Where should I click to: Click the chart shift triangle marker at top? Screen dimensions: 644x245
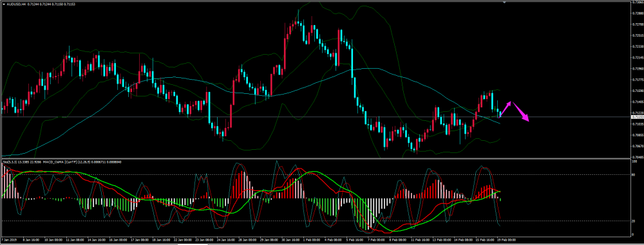505,3
